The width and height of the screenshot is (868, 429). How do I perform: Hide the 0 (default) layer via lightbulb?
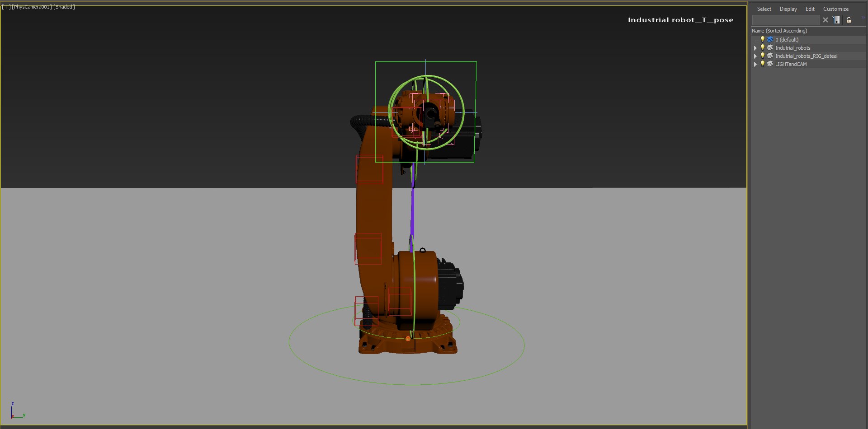coord(762,39)
